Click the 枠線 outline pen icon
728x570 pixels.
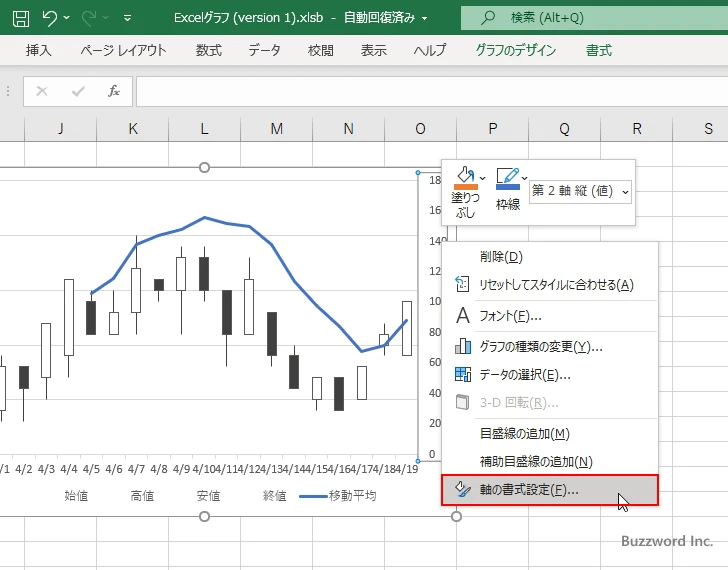click(x=508, y=179)
